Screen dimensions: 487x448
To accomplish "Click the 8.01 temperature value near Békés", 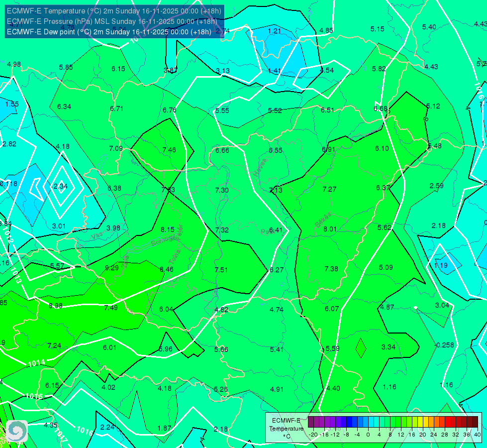I will (x=330, y=229).
